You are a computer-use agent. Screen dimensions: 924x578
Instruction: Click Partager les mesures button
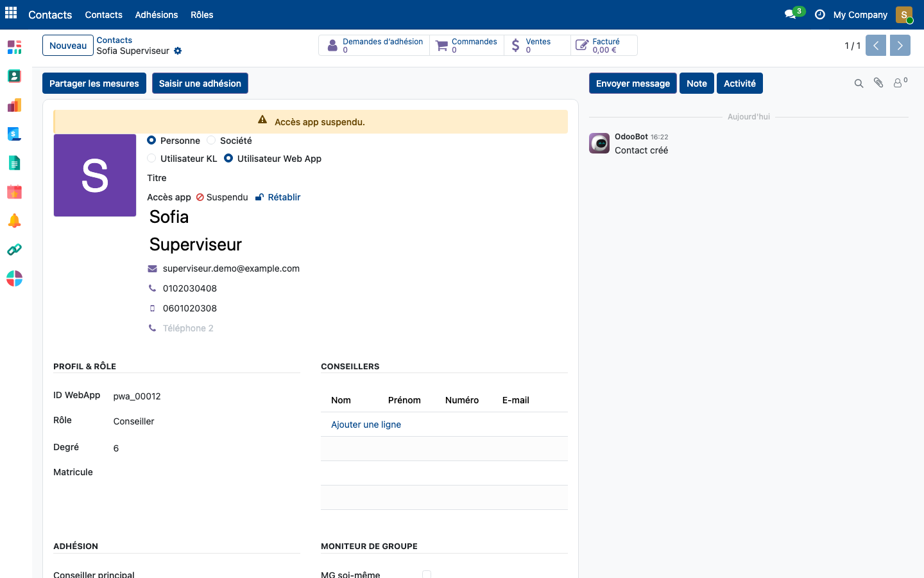click(x=94, y=83)
